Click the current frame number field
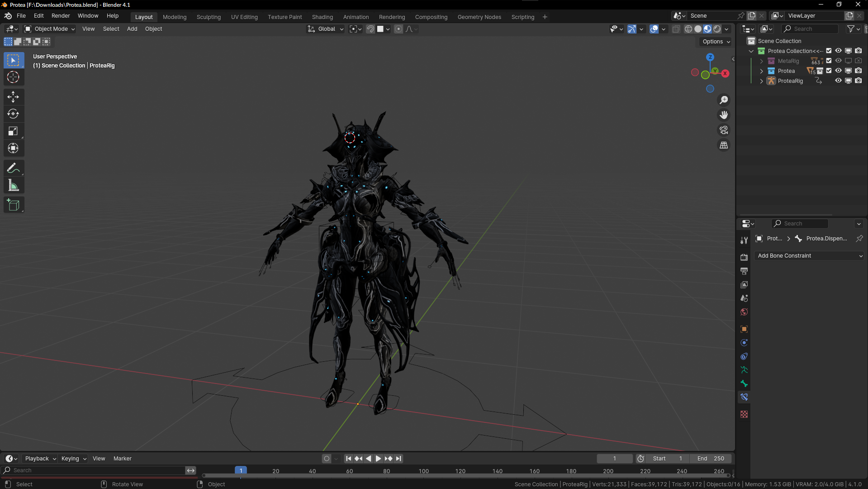The image size is (868, 489). click(x=615, y=459)
